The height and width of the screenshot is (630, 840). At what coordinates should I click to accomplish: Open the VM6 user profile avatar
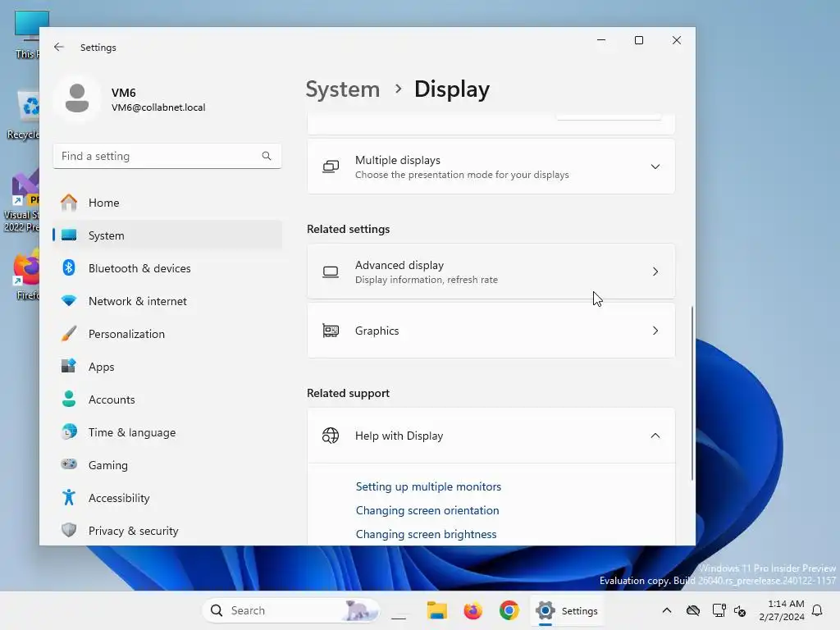(x=77, y=98)
